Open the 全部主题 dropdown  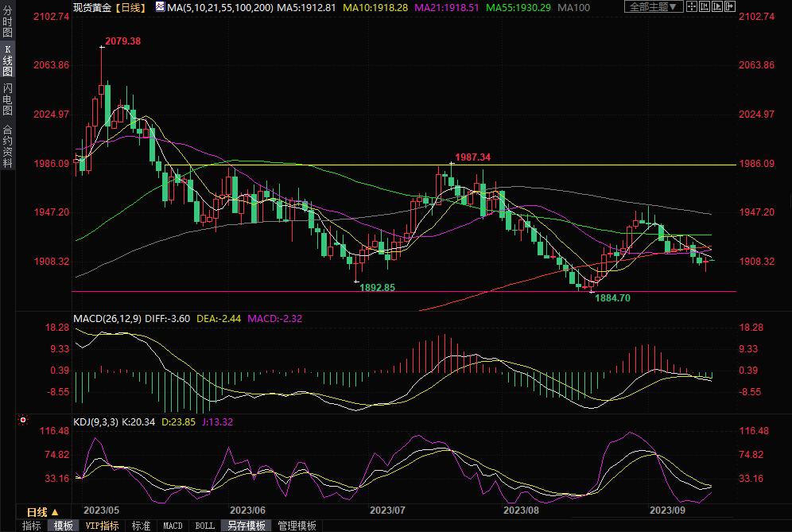pos(653,6)
